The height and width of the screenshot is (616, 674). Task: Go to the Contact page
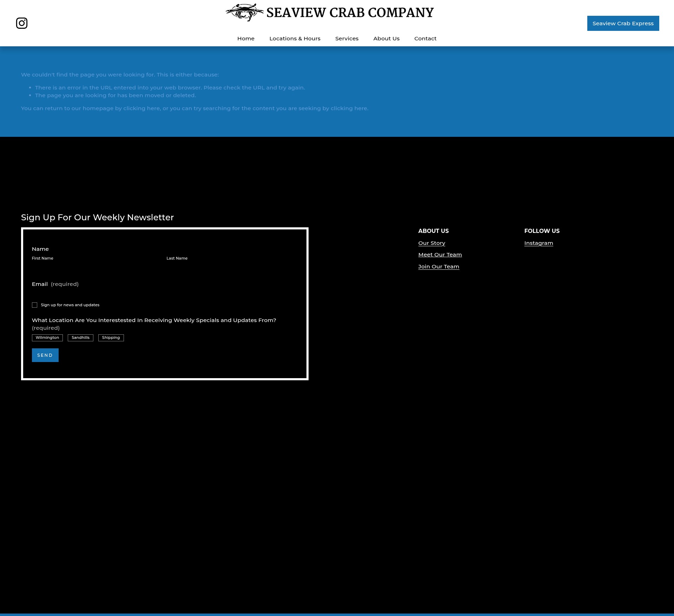pos(425,39)
